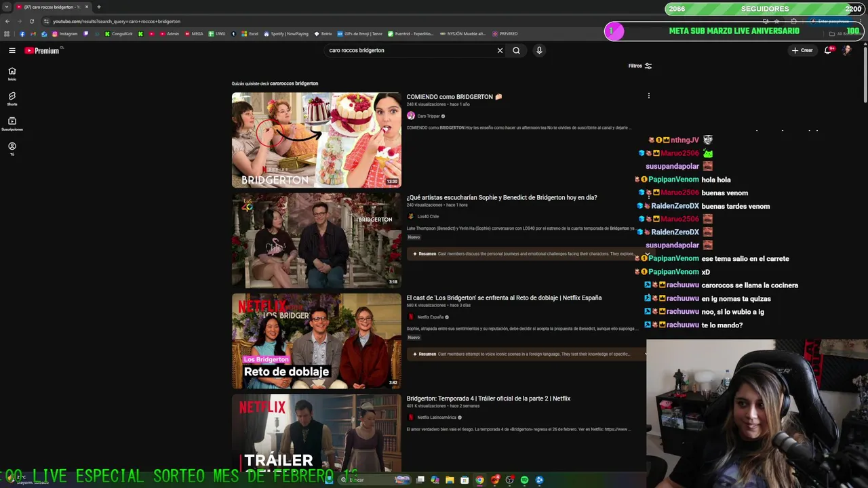The height and width of the screenshot is (488, 868).
Task: Click the Chrome taskbar icon
Action: 479,480
